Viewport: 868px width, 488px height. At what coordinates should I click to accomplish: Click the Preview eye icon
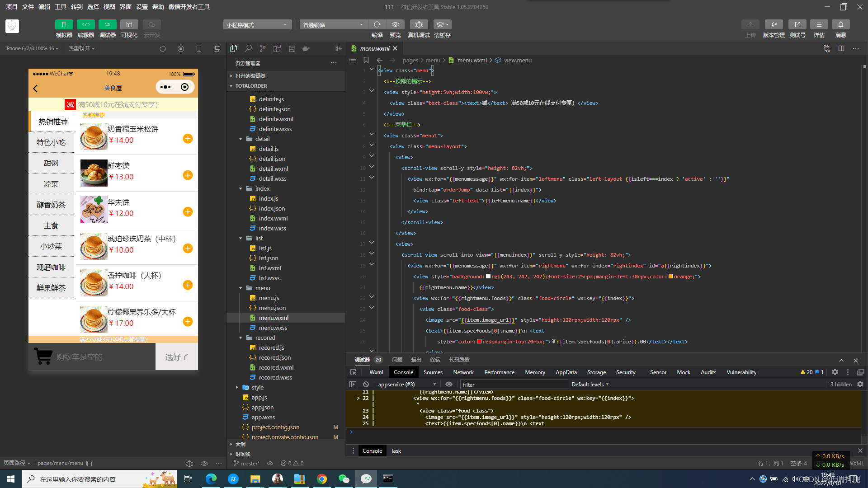[395, 24]
